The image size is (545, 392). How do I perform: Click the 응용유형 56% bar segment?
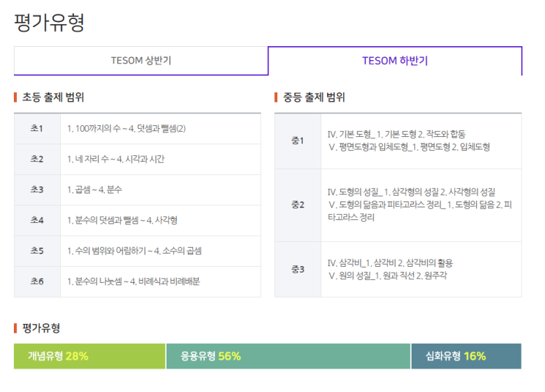coord(288,356)
